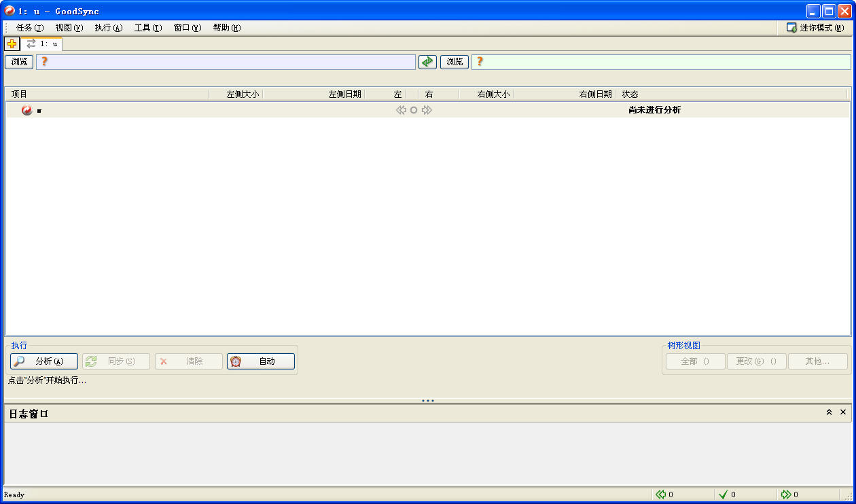
Task: Click the left side 浏览 browse button
Action: point(19,62)
